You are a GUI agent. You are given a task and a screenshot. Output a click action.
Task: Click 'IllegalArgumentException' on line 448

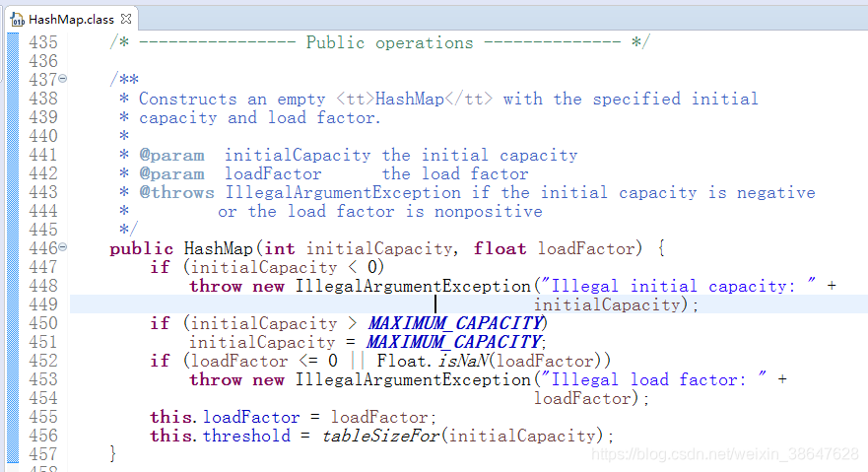pos(413,286)
